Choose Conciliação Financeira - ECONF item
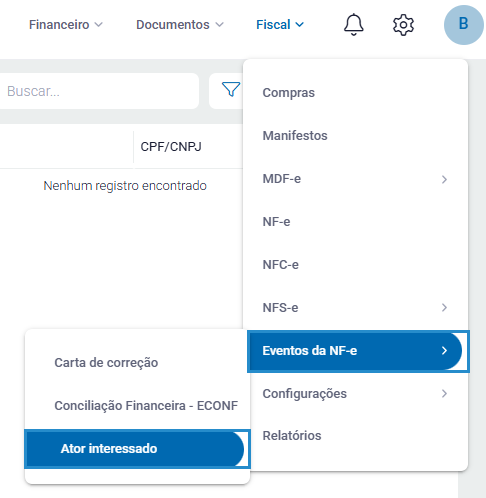 click(x=137, y=406)
